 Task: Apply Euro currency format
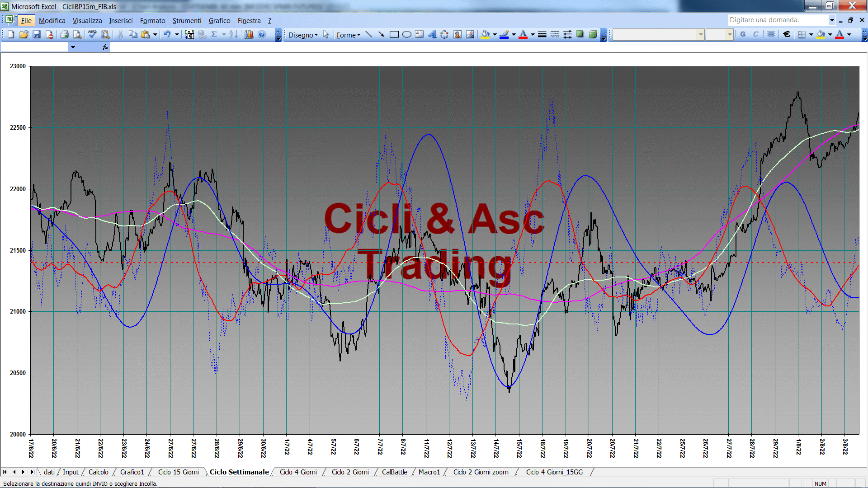point(787,34)
